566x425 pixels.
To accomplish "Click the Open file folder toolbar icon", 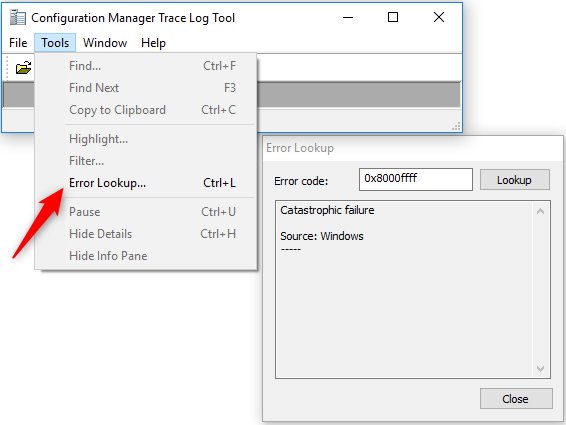I will point(23,68).
